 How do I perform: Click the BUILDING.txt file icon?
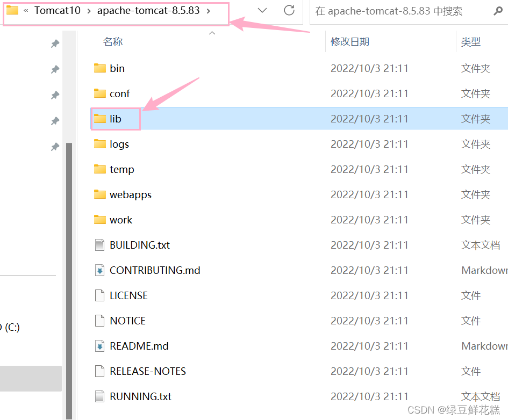pyautogui.click(x=100, y=245)
